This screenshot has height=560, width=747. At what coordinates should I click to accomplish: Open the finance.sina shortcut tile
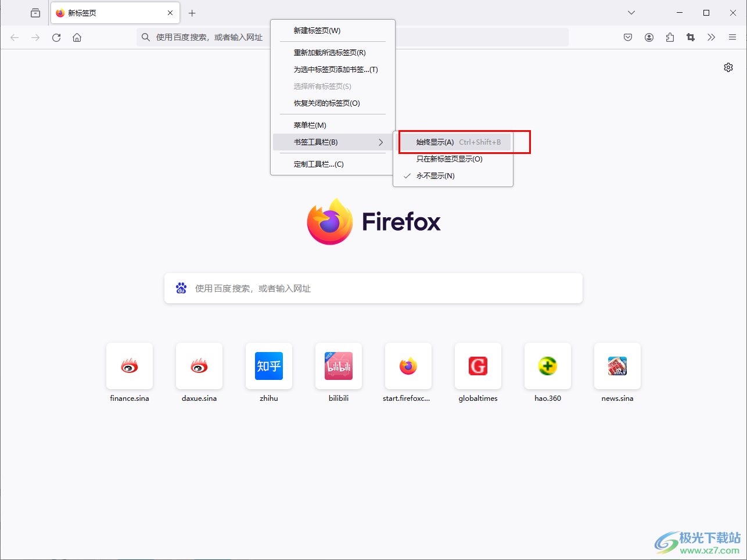pyautogui.click(x=130, y=366)
